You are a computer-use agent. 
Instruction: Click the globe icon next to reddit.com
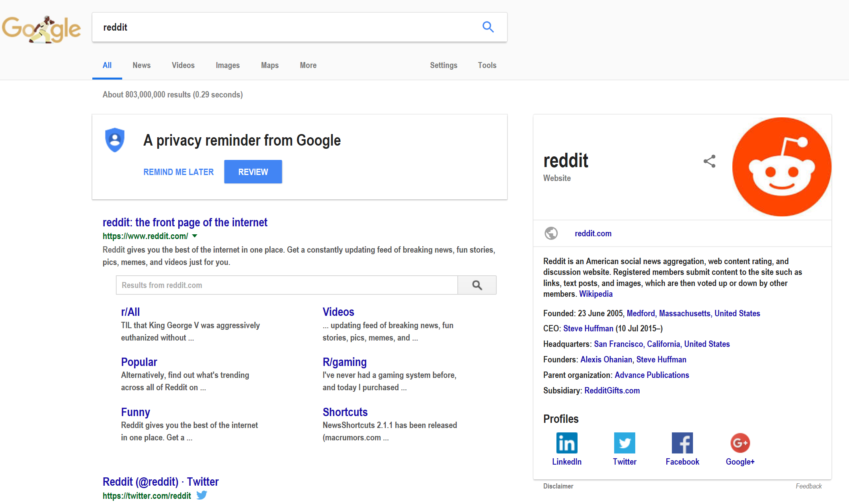tap(551, 234)
